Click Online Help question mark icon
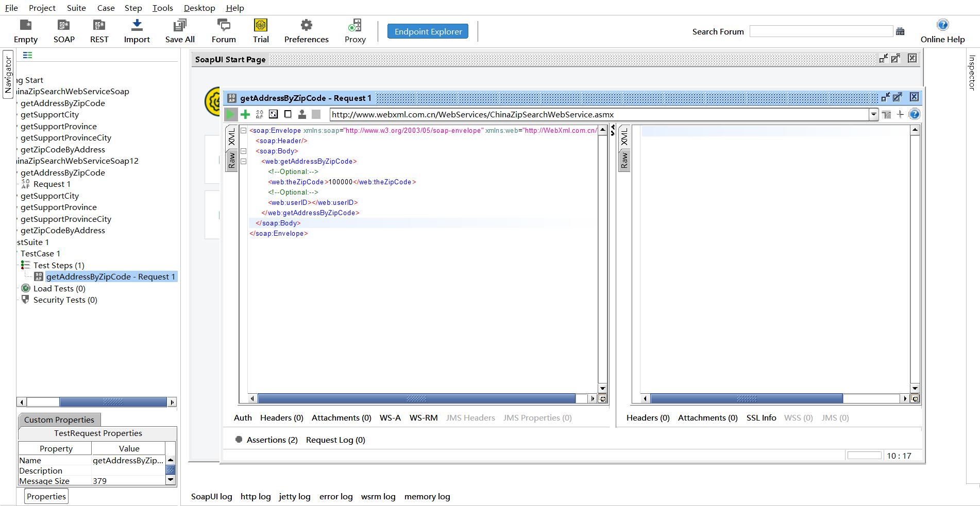 pos(942,25)
